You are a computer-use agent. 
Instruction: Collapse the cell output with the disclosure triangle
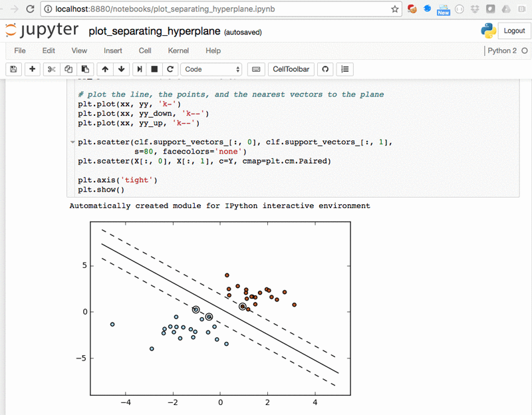[72, 142]
